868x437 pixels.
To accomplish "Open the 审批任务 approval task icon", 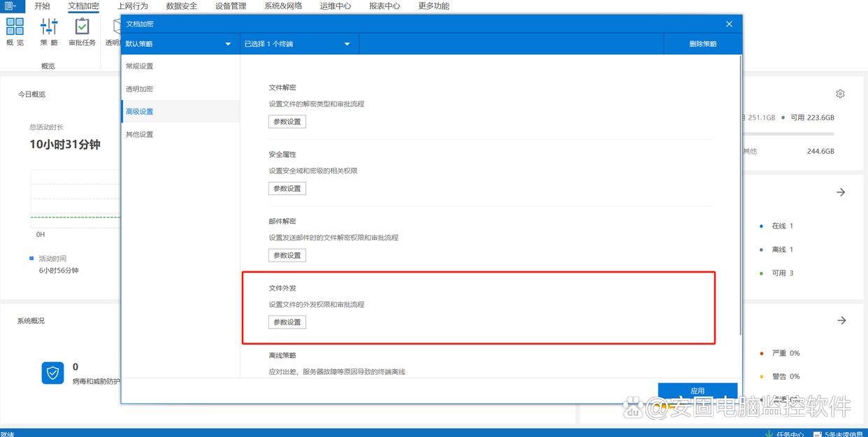I will click(x=82, y=33).
